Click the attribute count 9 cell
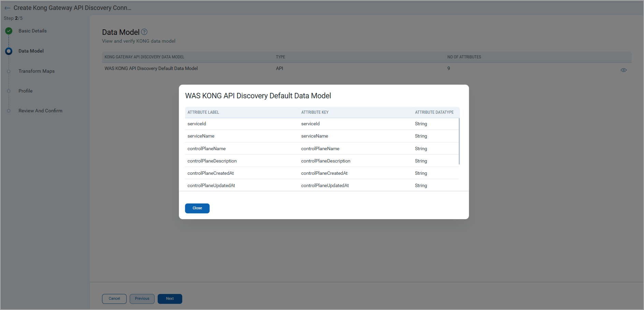The width and height of the screenshot is (644, 310). (x=449, y=68)
